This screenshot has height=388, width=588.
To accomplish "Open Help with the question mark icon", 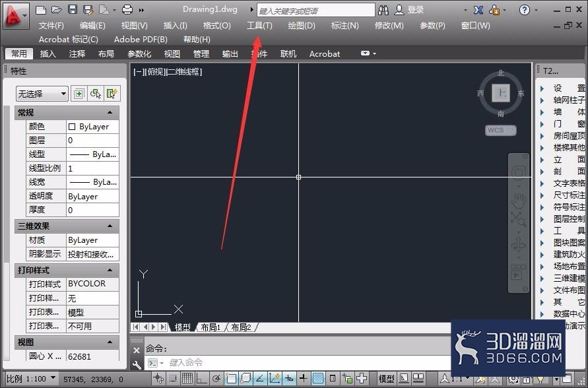I will tap(524, 10).
